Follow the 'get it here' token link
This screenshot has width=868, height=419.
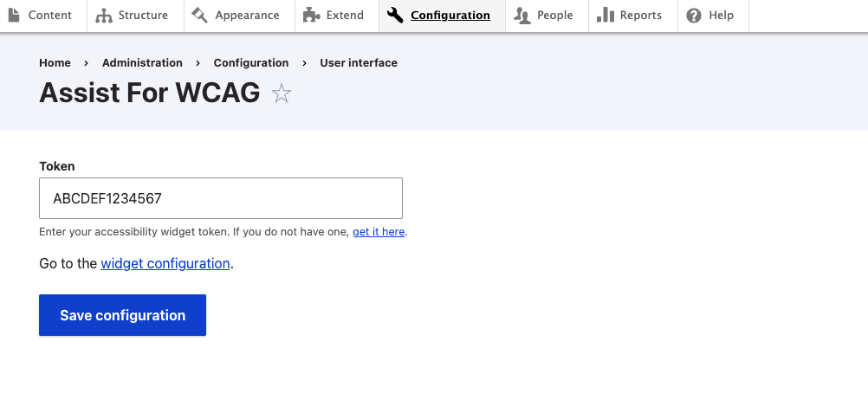click(x=379, y=232)
